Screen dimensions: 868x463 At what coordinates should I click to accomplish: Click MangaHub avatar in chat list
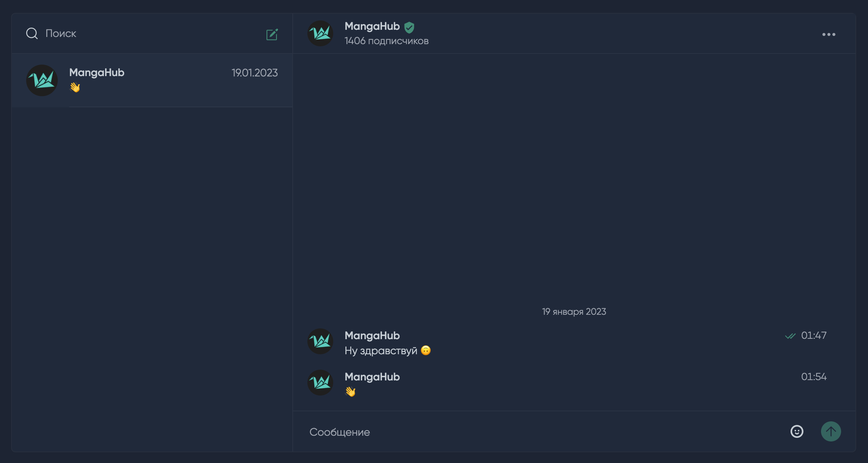[42, 80]
